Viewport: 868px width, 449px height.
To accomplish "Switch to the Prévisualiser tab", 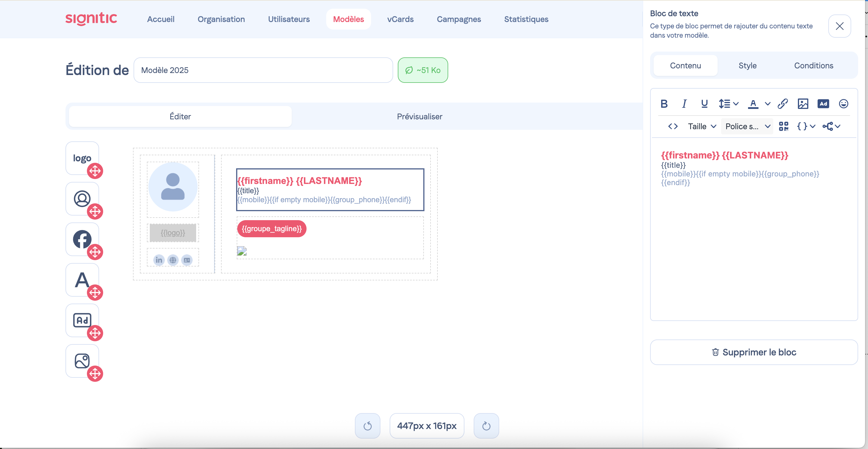I will [419, 116].
